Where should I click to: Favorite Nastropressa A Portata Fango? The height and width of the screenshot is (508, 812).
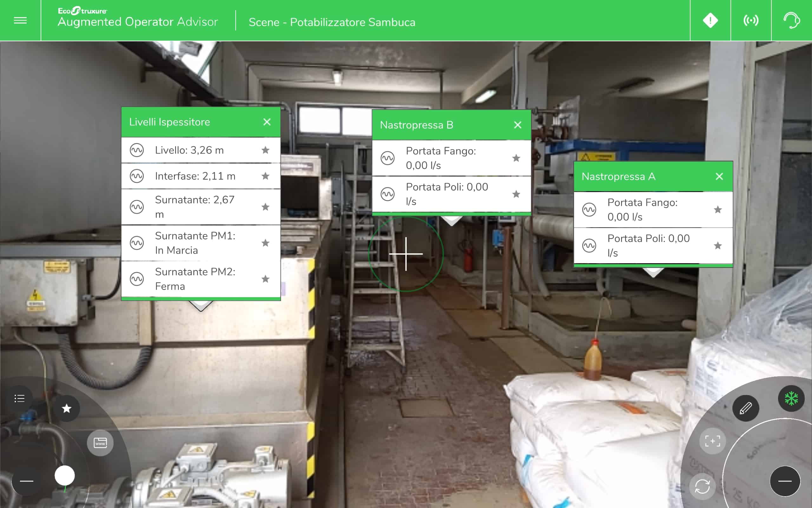tap(718, 210)
